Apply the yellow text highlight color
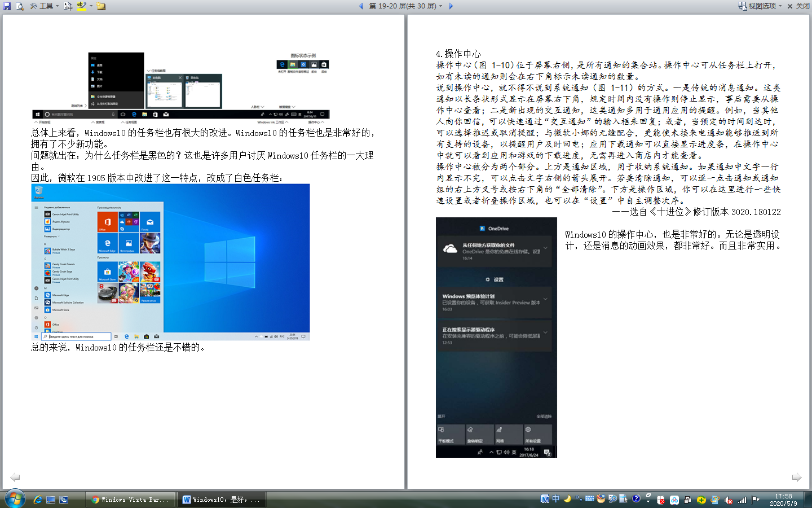This screenshot has width=812, height=508. coord(82,6)
